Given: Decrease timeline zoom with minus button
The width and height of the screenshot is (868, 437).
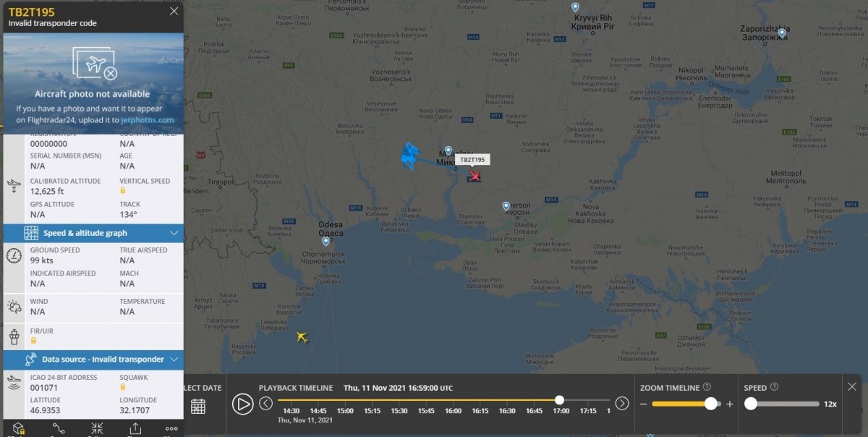Looking at the screenshot, I should pos(643,404).
